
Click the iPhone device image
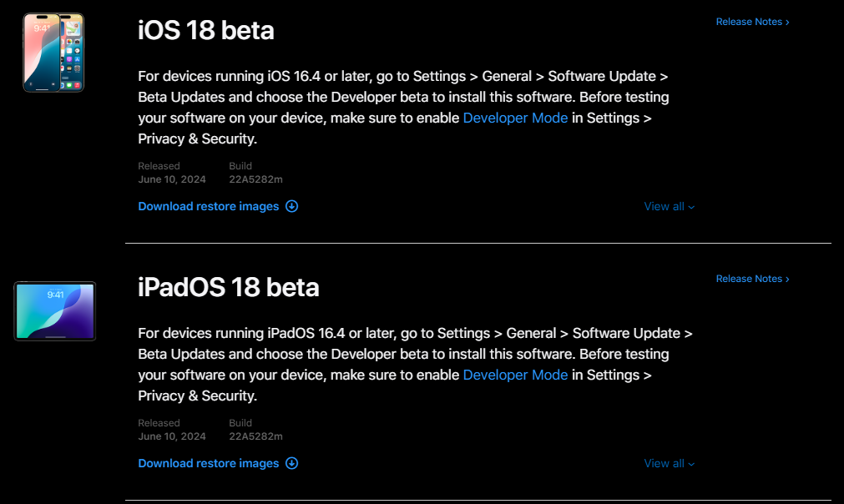point(53,52)
